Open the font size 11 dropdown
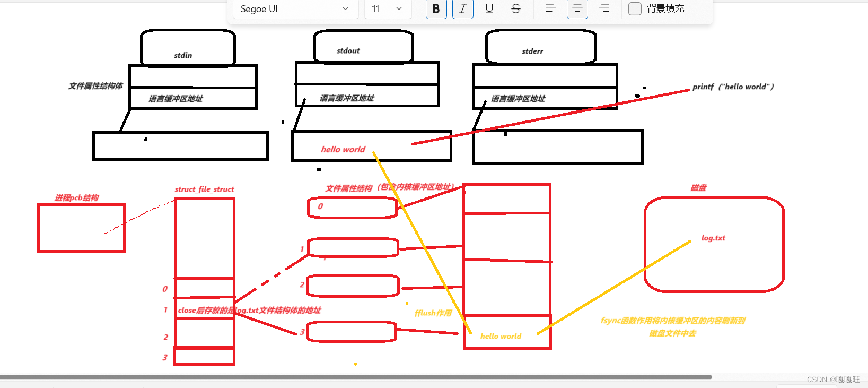Viewport: 868px width, 388px height. [388, 8]
